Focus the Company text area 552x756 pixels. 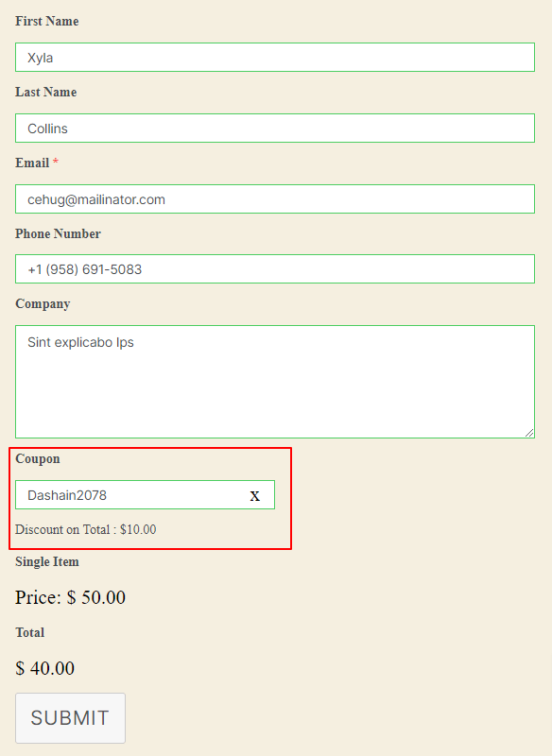coord(274,378)
